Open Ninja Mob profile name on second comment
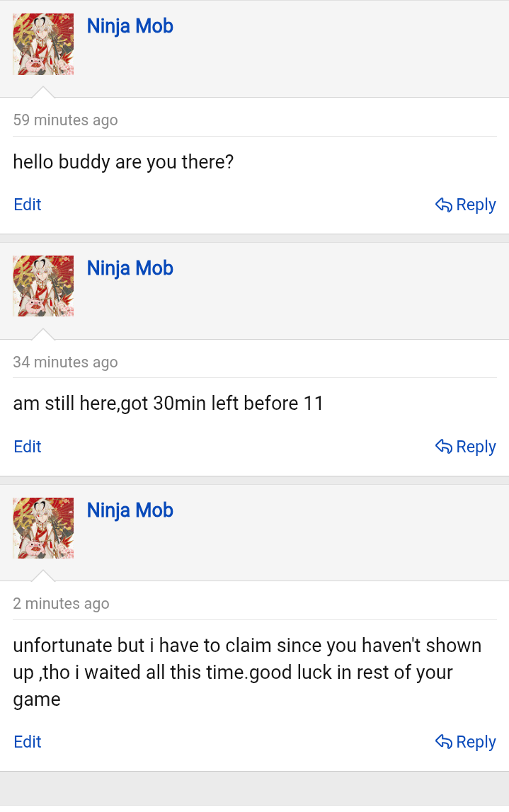This screenshot has height=812, width=509. pyautogui.click(x=130, y=268)
